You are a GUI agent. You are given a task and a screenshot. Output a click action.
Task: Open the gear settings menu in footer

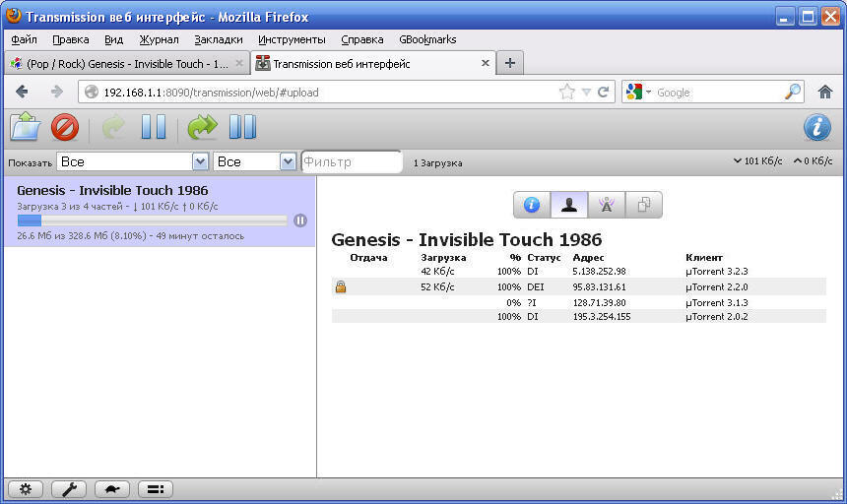26,489
